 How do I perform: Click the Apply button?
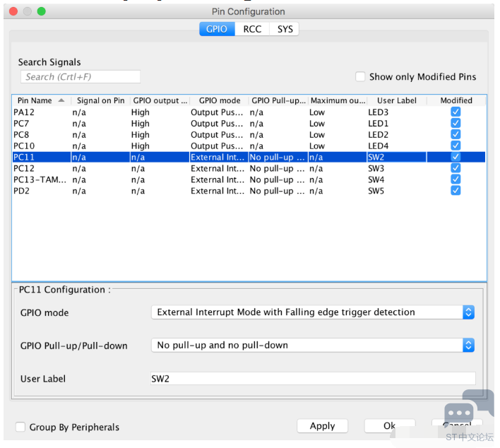[322, 426]
